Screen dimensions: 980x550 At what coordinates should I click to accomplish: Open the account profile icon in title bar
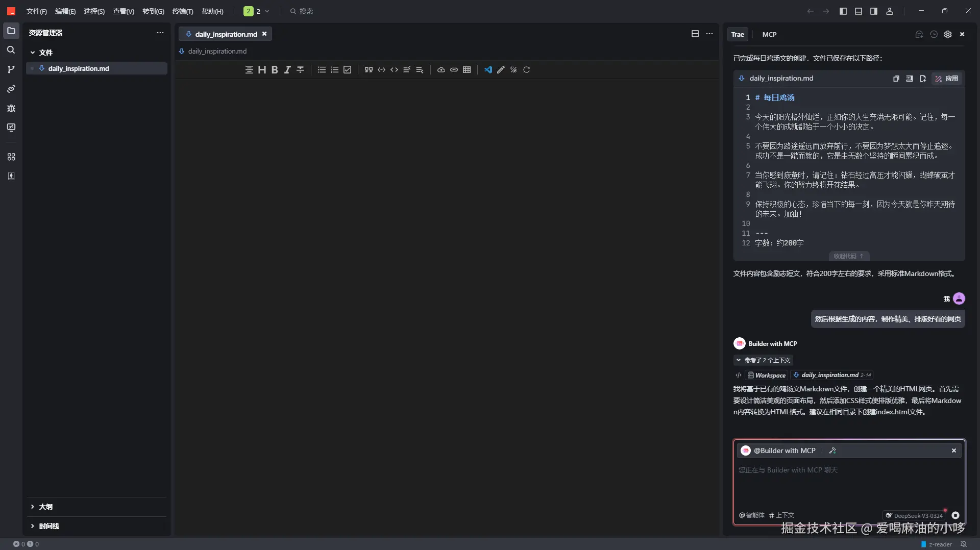point(890,11)
